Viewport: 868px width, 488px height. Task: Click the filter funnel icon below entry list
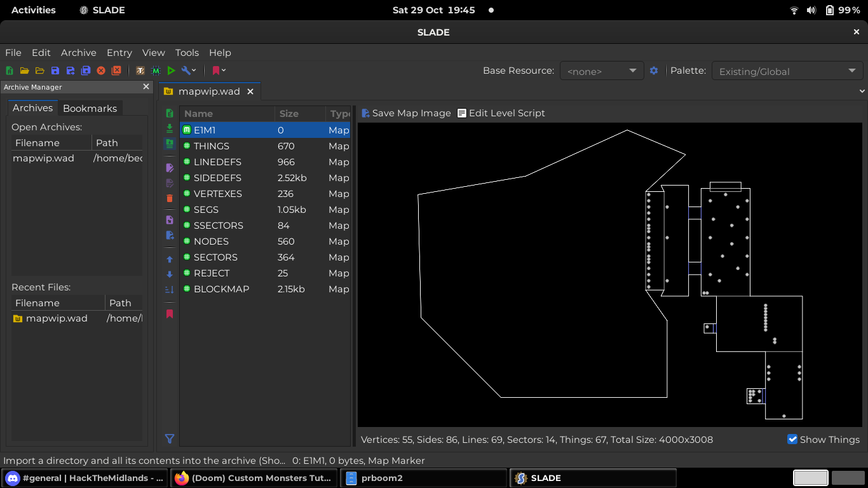(170, 438)
